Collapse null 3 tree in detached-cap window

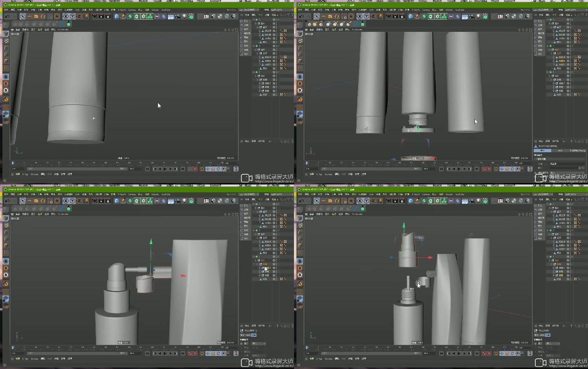pyautogui.click(x=548, y=20)
